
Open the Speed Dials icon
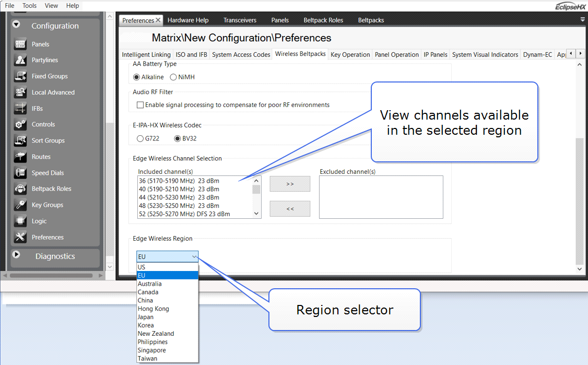(x=20, y=173)
